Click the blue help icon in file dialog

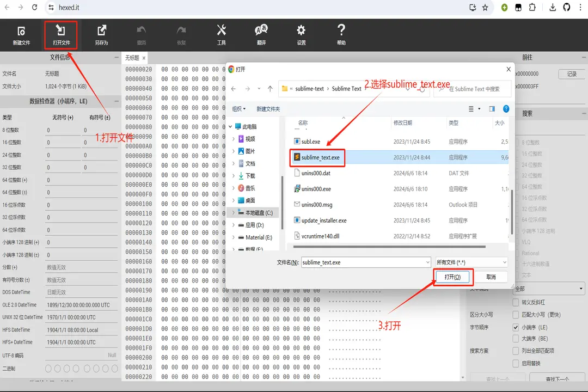click(x=506, y=109)
